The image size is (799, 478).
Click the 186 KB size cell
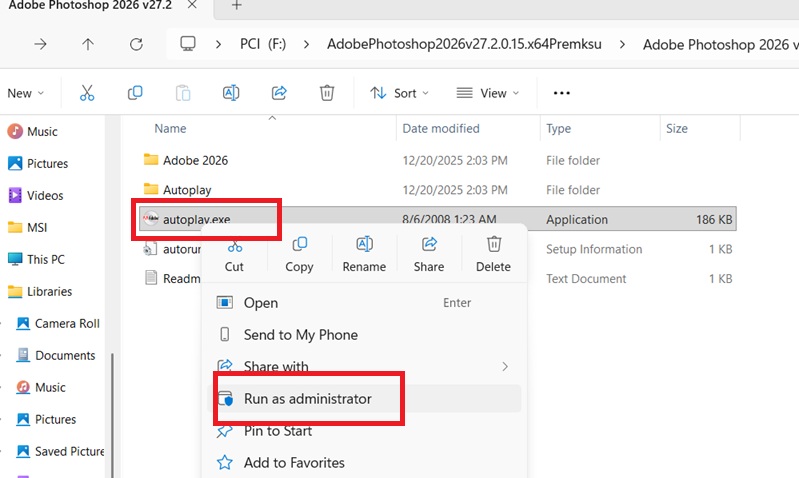pyautogui.click(x=714, y=220)
